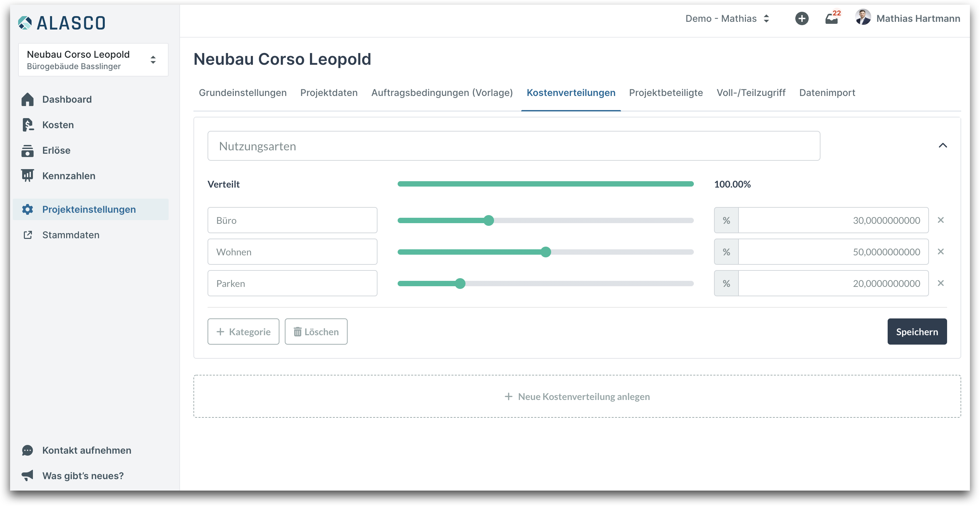The height and width of the screenshot is (506, 980).
Task: Switch to the Projektdaten tab
Action: [329, 93]
